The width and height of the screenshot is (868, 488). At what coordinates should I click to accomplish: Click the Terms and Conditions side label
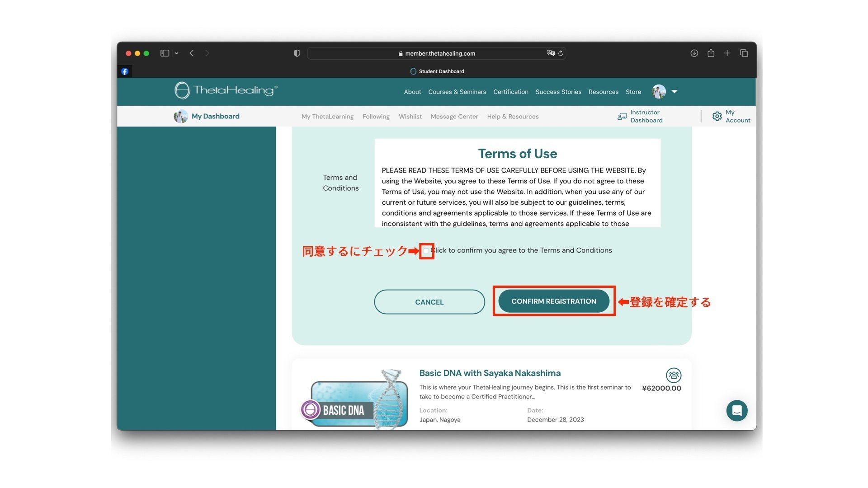[x=340, y=183]
